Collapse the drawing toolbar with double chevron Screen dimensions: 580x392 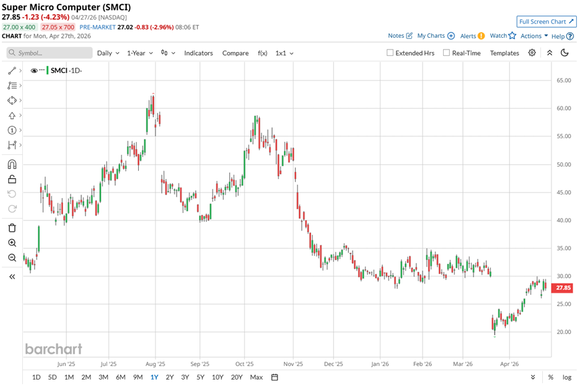(12, 277)
